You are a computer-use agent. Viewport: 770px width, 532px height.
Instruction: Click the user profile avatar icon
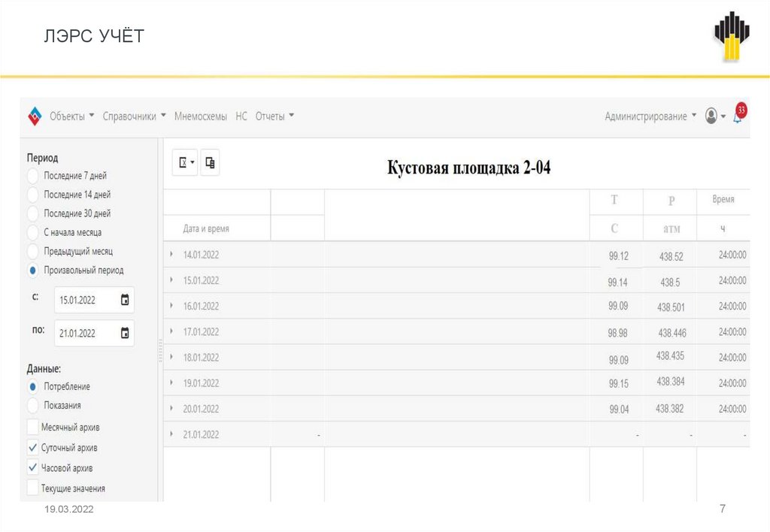click(x=710, y=116)
